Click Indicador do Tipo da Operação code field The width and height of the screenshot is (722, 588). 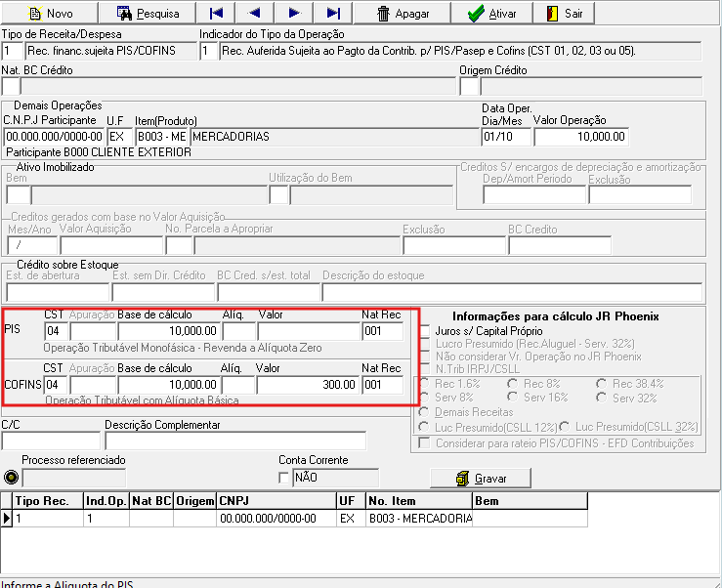[x=208, y=51]
